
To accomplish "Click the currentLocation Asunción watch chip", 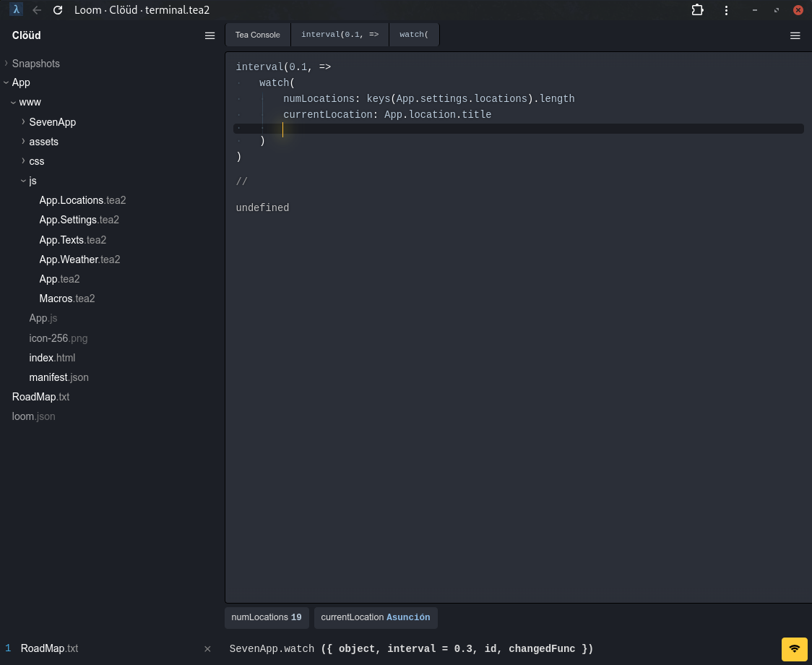I will click(376, 617).
